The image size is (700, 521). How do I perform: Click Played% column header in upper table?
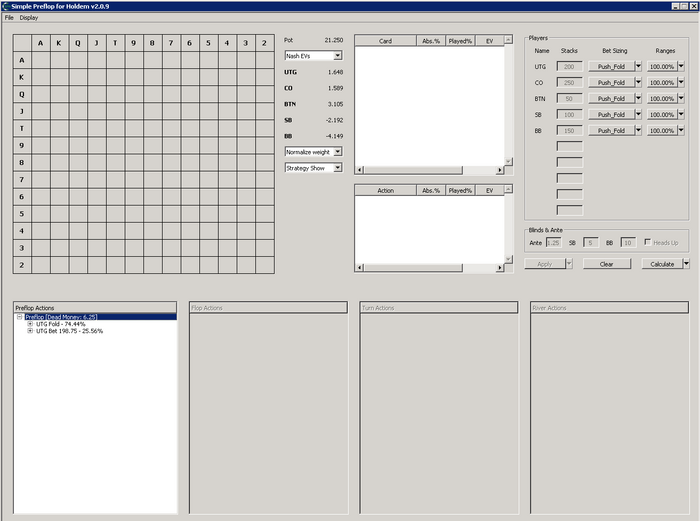coord(460,41)
